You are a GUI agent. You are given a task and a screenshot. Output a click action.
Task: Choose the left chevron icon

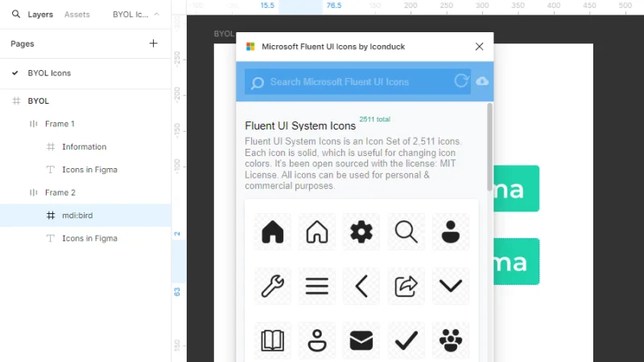tap(361, 286)
